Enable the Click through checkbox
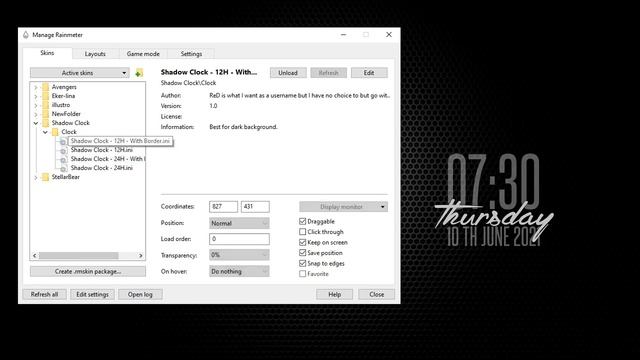Screen dimensions: 640x360 click(x=302, y=232)
